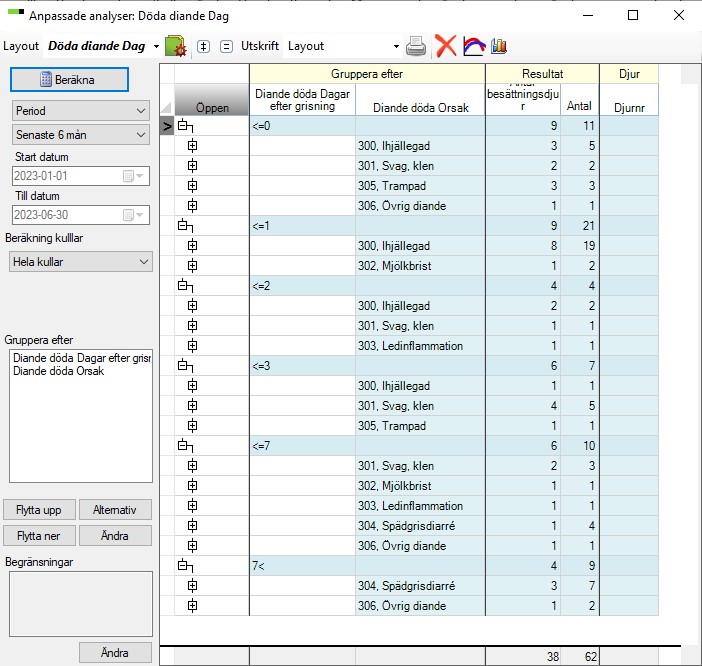Expand 305, Trampad under <=3

pos(193,426)
